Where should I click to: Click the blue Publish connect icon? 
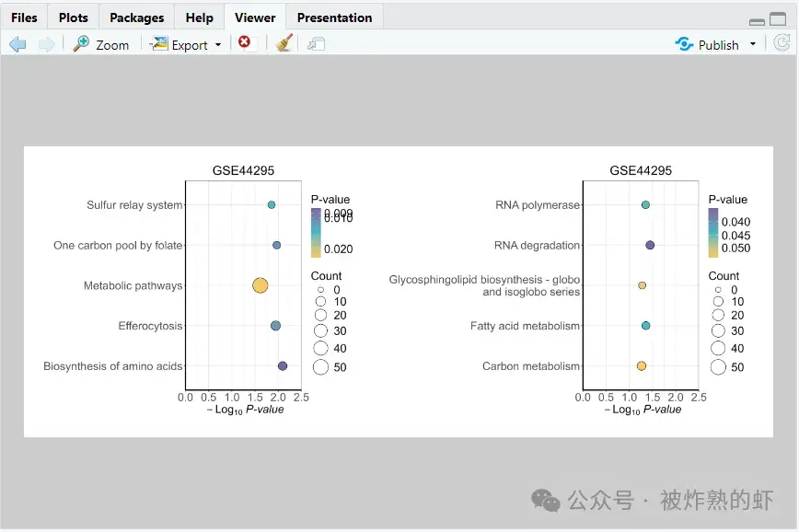(683, 43)
